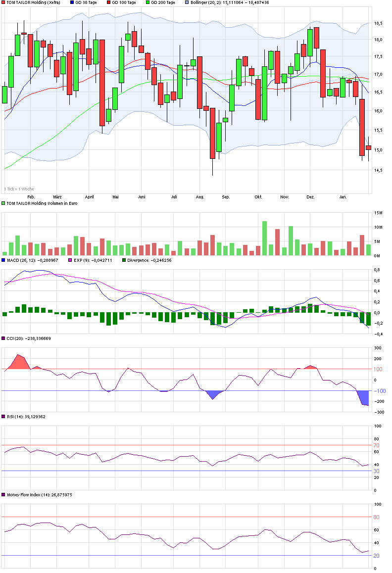Click the April label on the time axis
The width and height of the screenshot is (392, 573).
[89, 196]
